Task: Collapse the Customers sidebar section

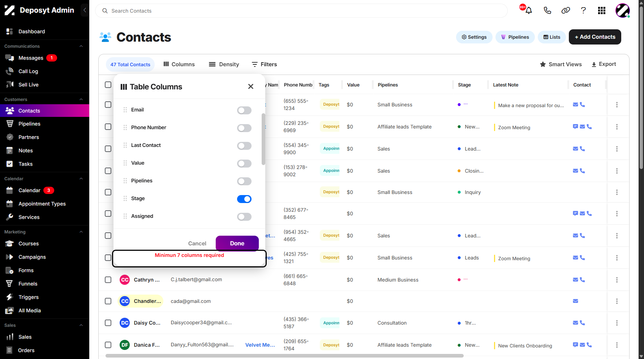Action: coord(81,100)
